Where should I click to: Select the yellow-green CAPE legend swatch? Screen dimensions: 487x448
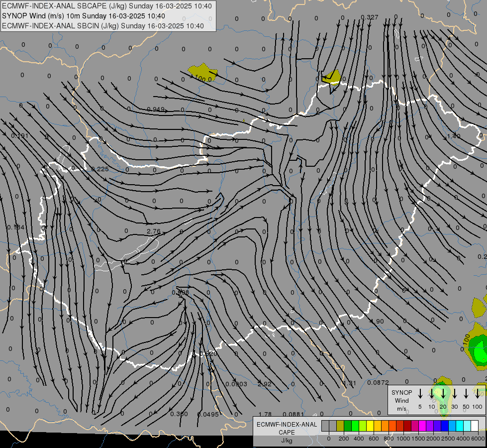coord(363,426)
